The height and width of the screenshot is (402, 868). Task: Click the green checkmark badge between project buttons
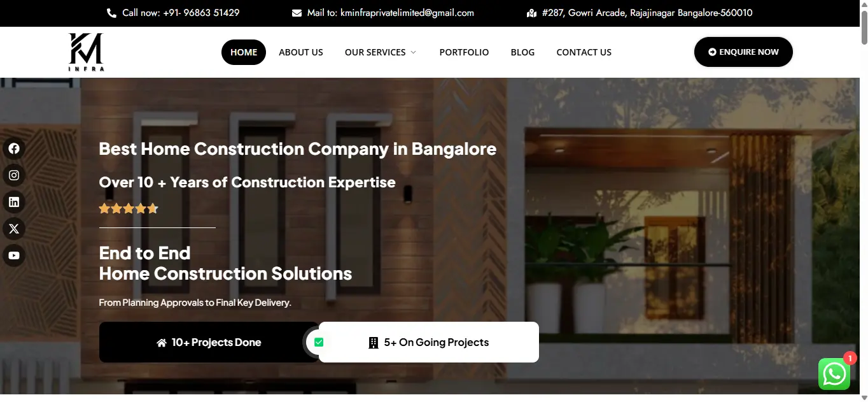pos(319,342)
